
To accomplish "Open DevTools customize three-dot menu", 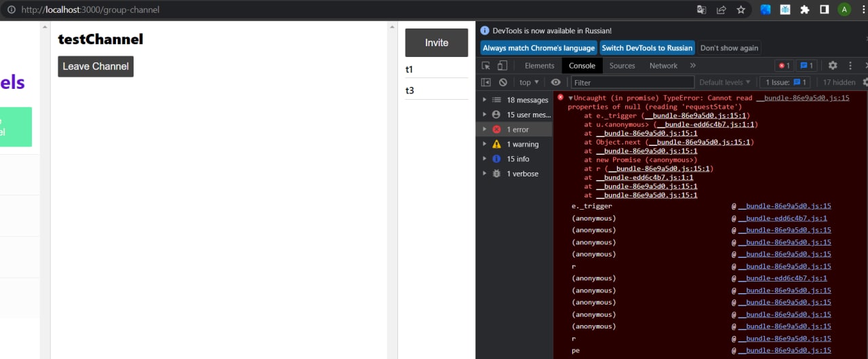I will tap(850, 66).
